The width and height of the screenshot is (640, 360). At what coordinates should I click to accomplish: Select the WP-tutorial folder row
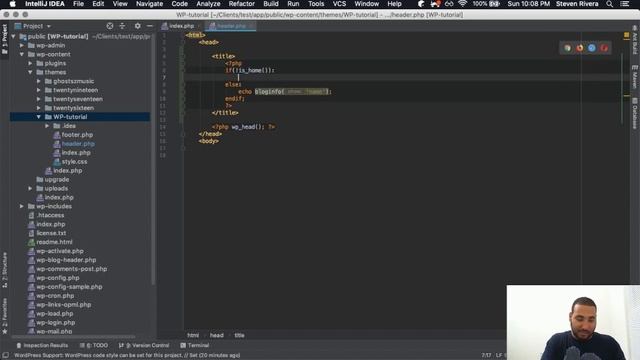80,117
